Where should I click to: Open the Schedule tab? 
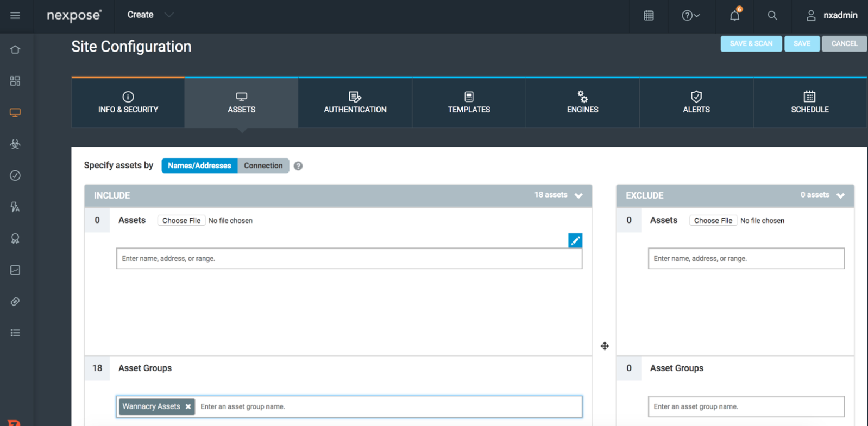pyautogui.click(x=809, y=103)
